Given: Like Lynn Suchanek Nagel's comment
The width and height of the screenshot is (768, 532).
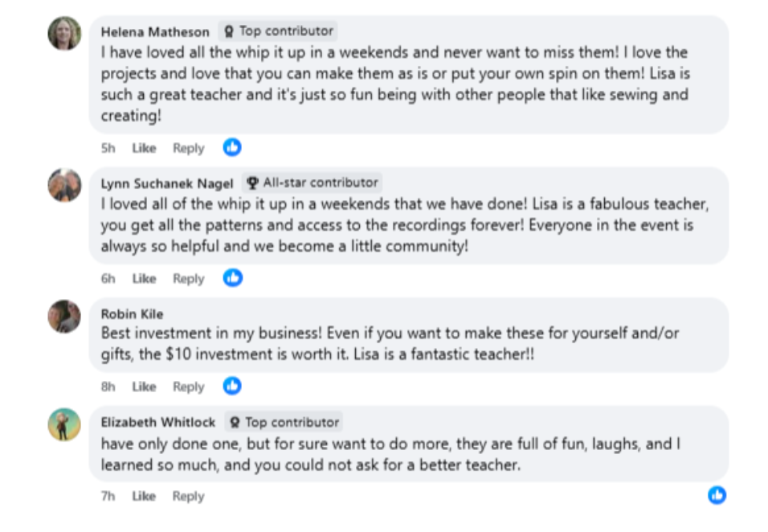Looking at the screenshot, I should [x=144, y=278].
